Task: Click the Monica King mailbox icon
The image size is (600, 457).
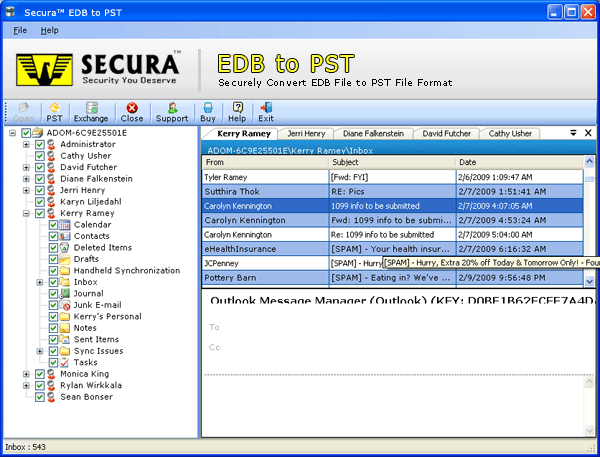Action: coord(51,374)
